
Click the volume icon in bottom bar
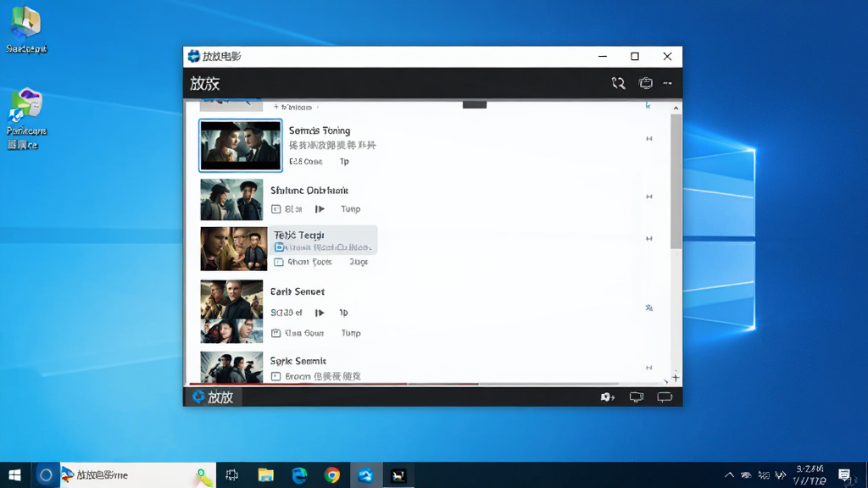(x=607, y=396)
